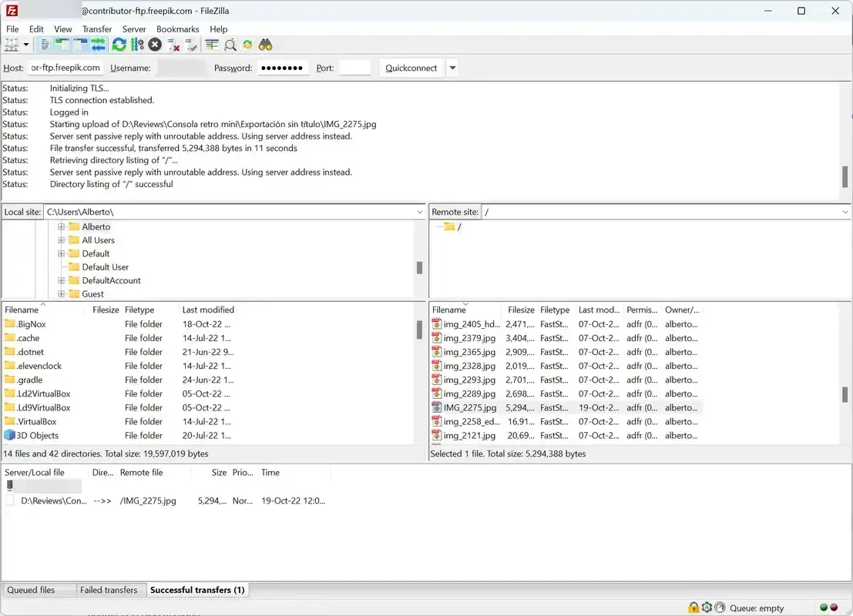Open the Help menu
This screenshot has height=616, width=853.
tap(218, 28)
